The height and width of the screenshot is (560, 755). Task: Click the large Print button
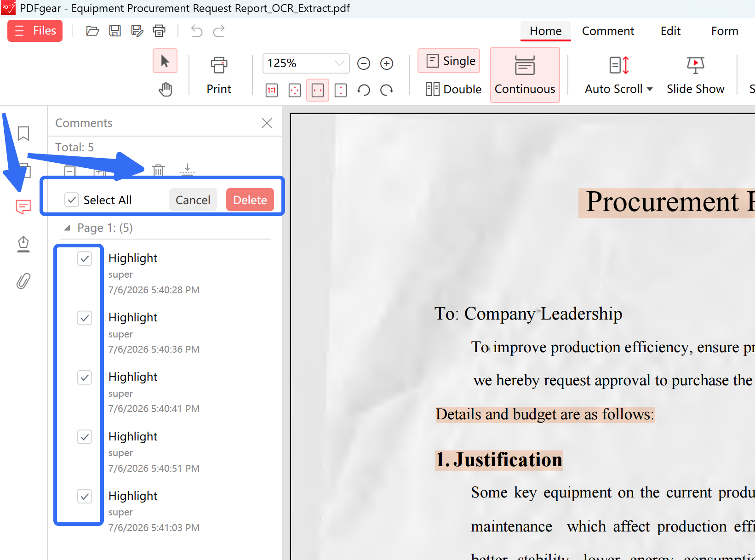[219, 75]
